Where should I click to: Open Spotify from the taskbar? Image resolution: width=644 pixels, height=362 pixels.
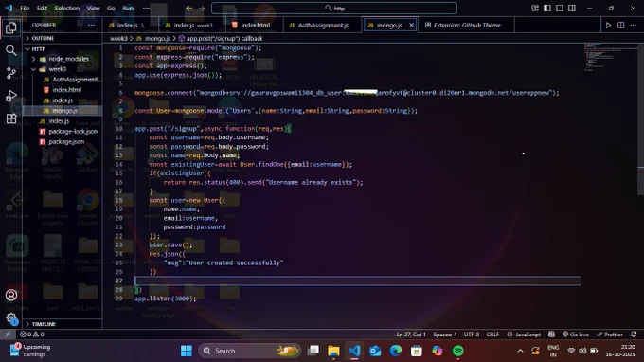pos(458,351)
